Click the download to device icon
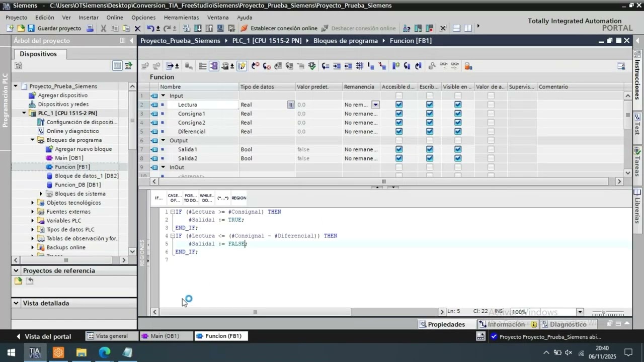Image resolution: width=644 pixels, height=362 pixels. (x=198, y=28)
